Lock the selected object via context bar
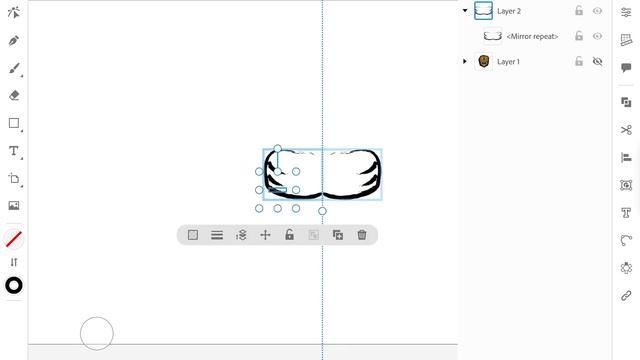 [289, 235]
